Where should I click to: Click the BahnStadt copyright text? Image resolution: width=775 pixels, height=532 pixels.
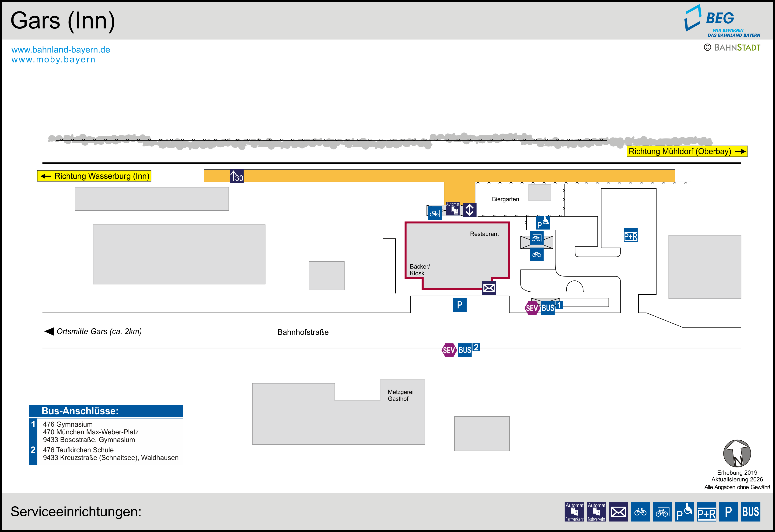732,47
